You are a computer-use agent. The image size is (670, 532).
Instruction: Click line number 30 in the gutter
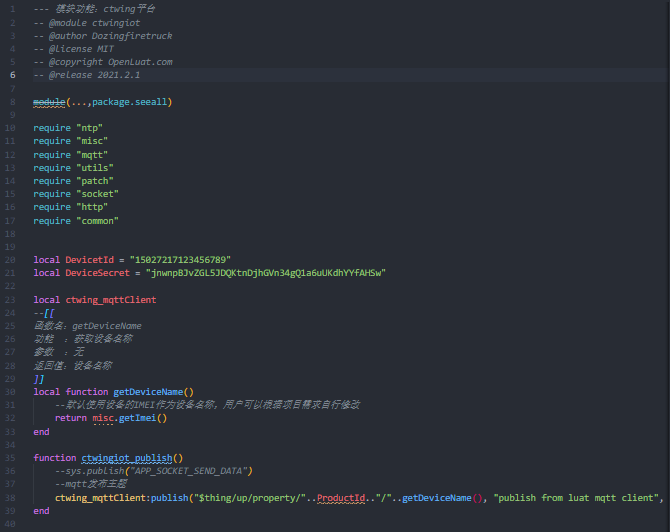[x=10, y=392]
